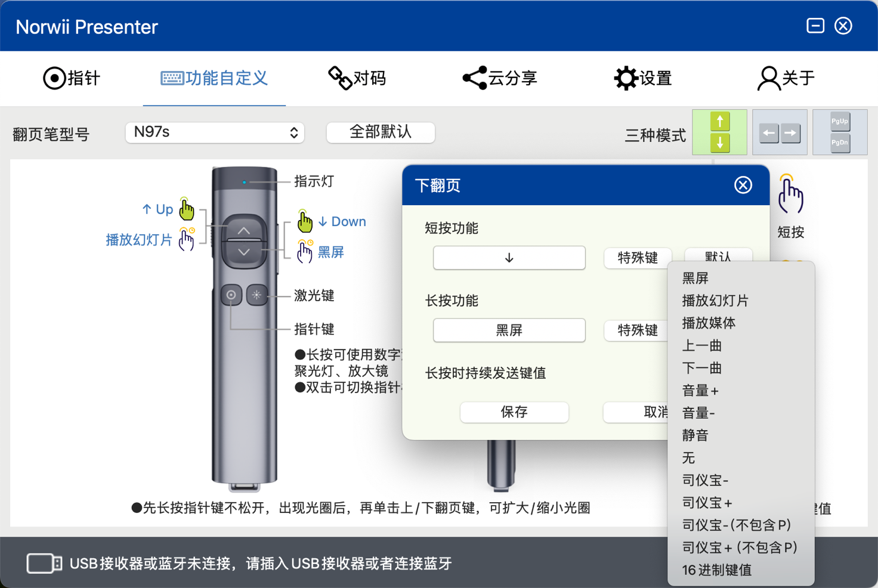Click the 关于 person icon
The image size is (878, 588).
coord(769,78)
